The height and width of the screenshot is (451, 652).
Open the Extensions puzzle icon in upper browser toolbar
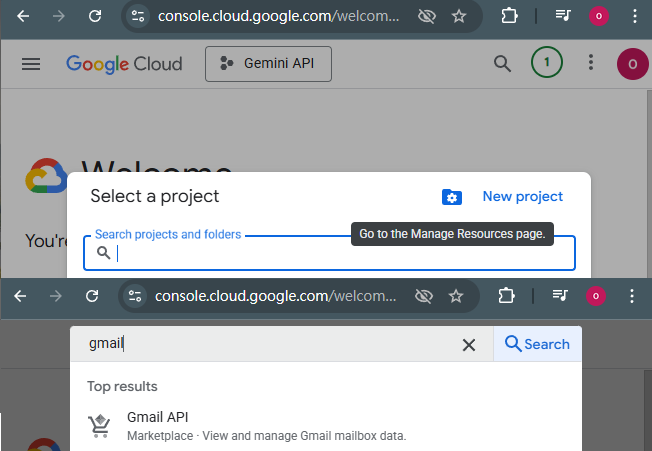(x=510, y=16)
